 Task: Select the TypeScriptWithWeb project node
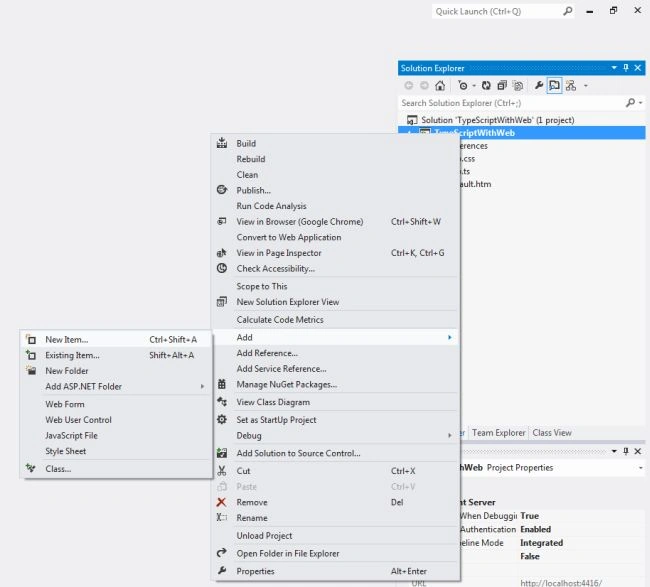[x=521, y=133]
